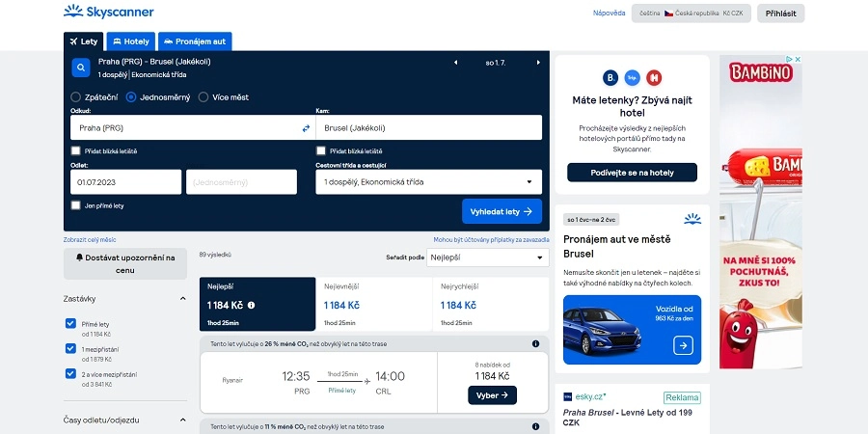Screen dimensions: 868x434
Task: Open the Zobrazit celý měsíc link
Action: pos(90,240)
